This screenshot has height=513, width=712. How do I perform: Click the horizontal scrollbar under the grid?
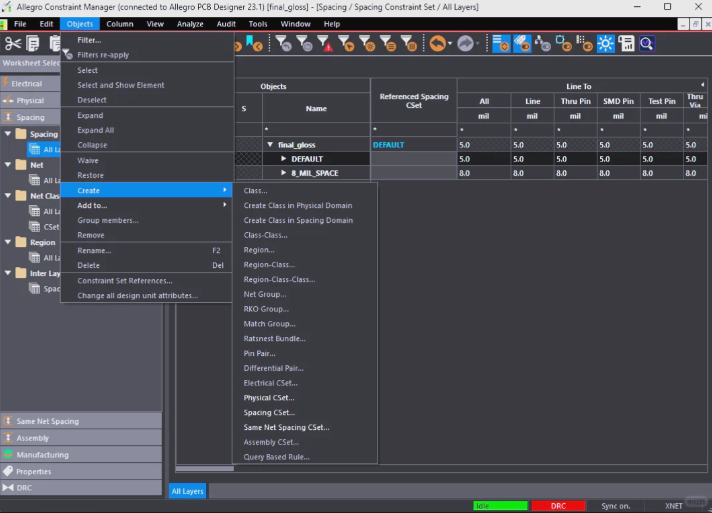pyautogui.click(x=205, y=469)
